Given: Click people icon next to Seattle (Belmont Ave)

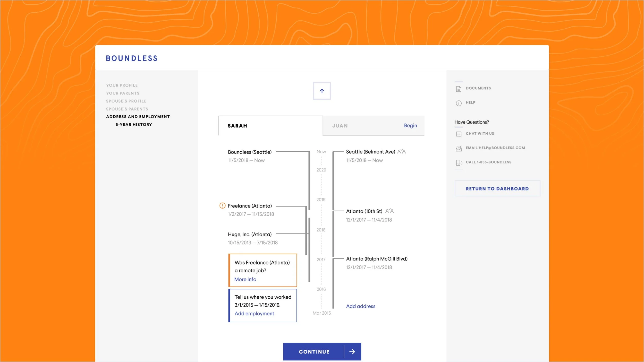Looking at the screenshot, I should click(x=401, y=152).
